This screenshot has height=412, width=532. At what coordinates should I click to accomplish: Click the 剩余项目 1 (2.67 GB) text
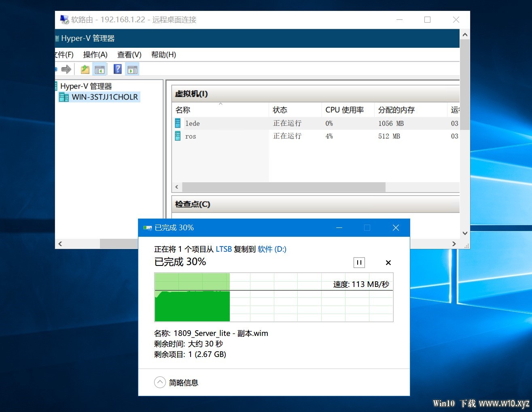point(190,355)
